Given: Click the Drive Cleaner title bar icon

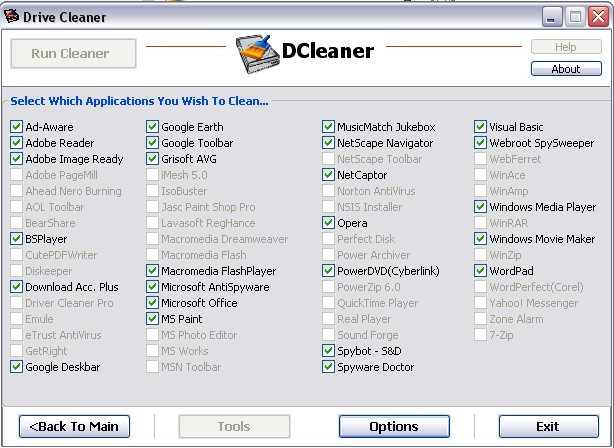Looking at the screenshot, I should (x=11, y=16).
